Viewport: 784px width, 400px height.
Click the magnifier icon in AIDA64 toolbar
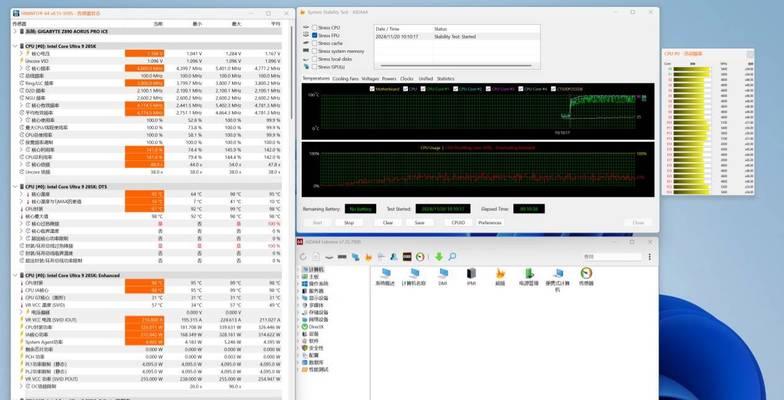[x=452, y=257]
